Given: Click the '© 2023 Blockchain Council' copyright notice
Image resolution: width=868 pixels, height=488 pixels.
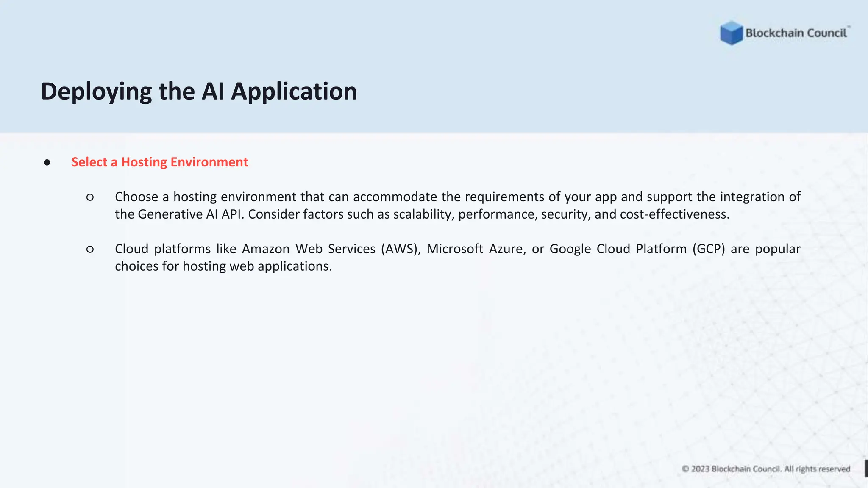Looking at the screenshot, I should click(766, 469).
